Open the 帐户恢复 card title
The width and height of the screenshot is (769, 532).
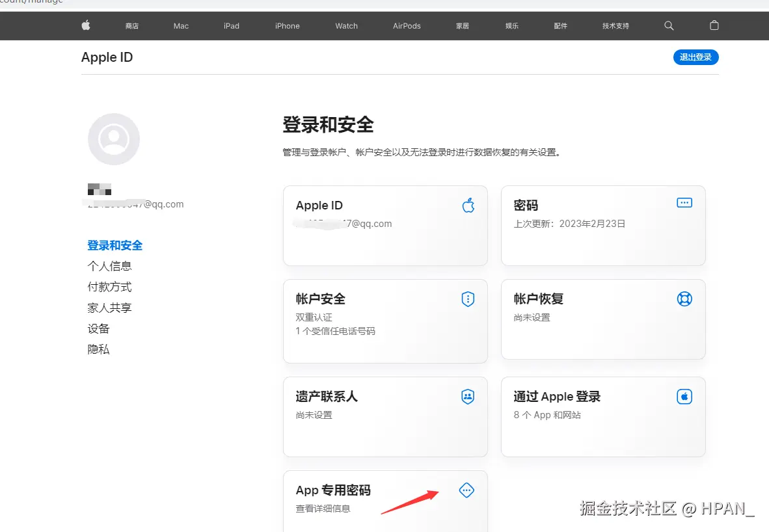[x=539, y=299]
